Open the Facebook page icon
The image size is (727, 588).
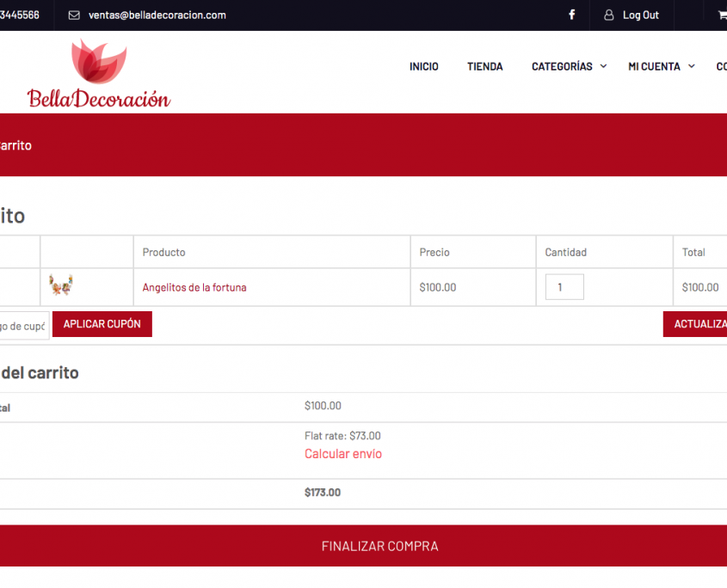pos(572,15)
